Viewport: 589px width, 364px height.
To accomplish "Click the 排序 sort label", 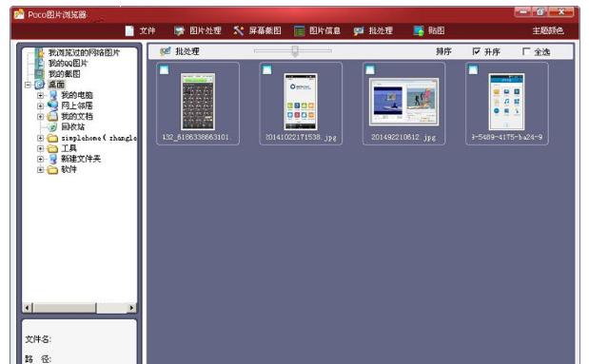I will [x=443, y=51].
